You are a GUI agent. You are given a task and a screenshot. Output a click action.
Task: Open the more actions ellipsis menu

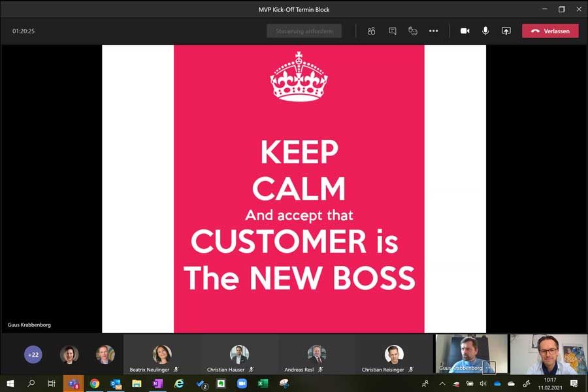point(433,31)
